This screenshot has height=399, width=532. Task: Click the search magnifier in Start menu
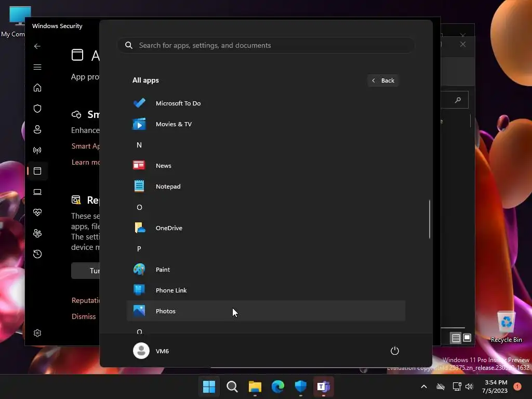pos(129,45)
